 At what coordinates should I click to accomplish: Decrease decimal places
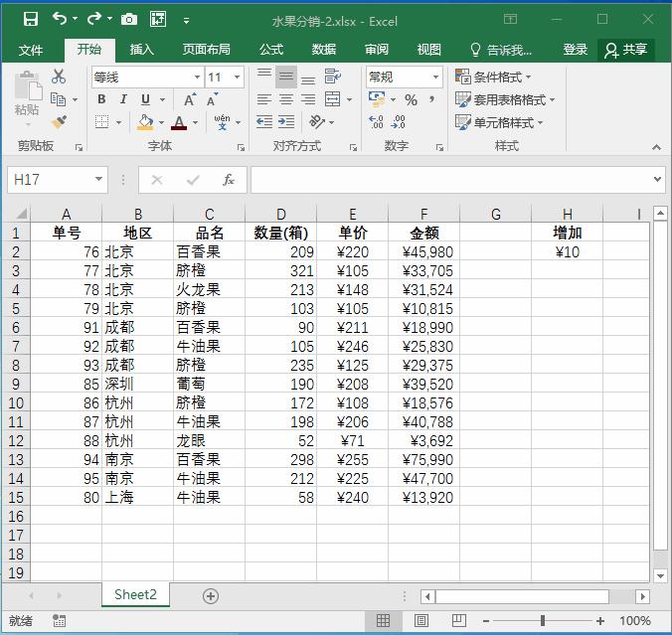coord(399,122)
